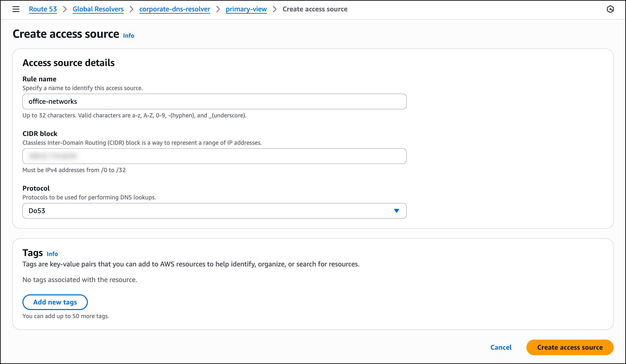Click chevron after primary-view breadcrumb
This screenshot has height=364, width=626.
(275, 9)
